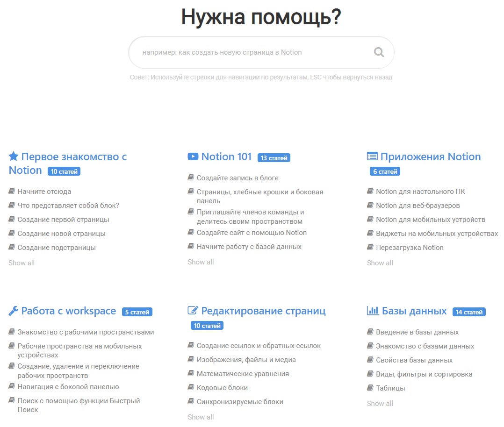Show all articles under Приложения Notion
This screenshot has width=504, height=427.
(380, 263)
